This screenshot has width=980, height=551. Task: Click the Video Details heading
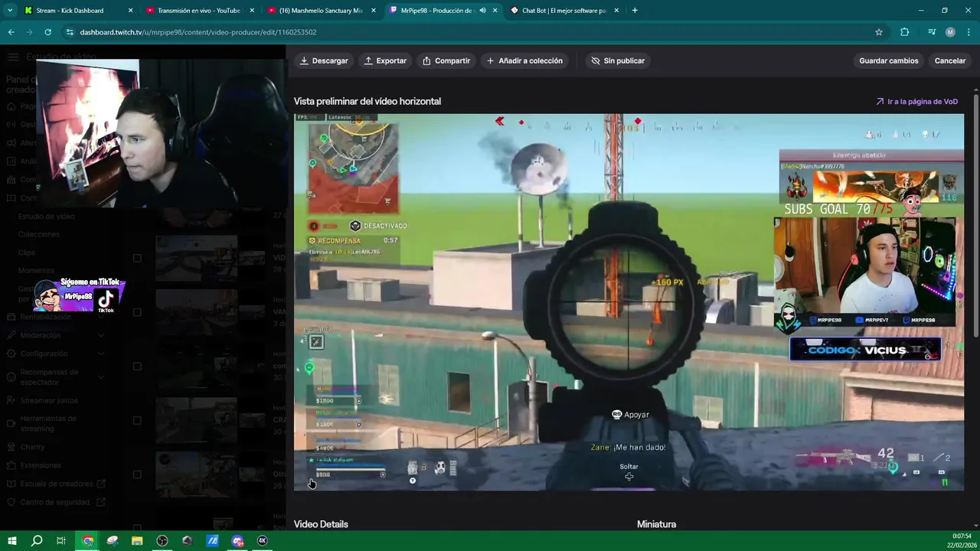[321, 524]
